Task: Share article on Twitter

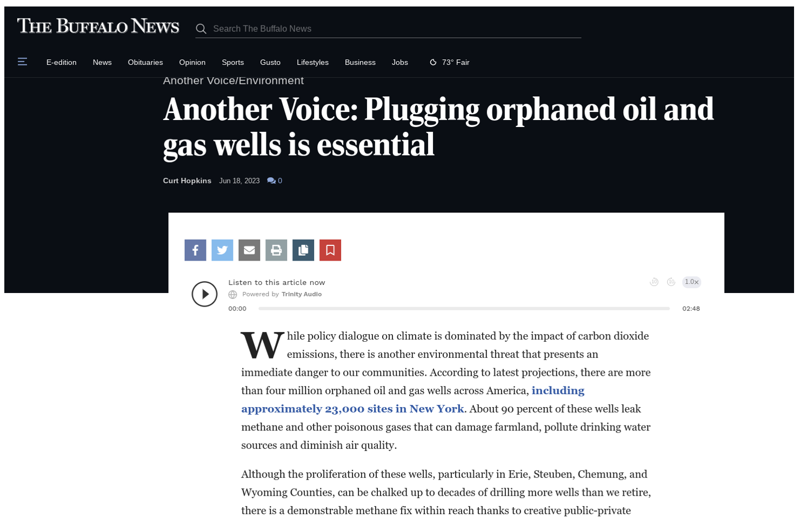Action: (x=222, y=250)
